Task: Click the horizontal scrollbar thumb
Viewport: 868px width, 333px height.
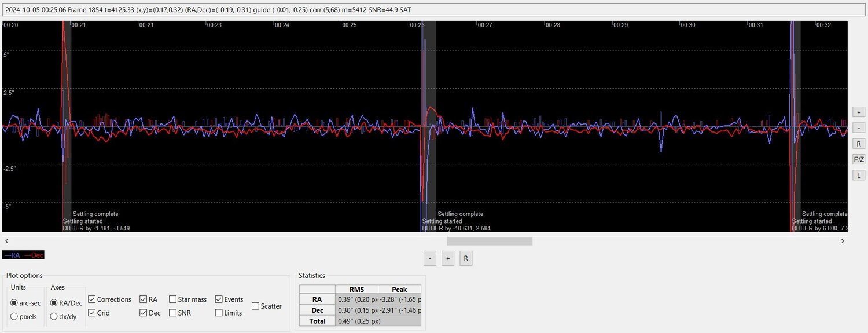Action: click(x=490, y=241)
